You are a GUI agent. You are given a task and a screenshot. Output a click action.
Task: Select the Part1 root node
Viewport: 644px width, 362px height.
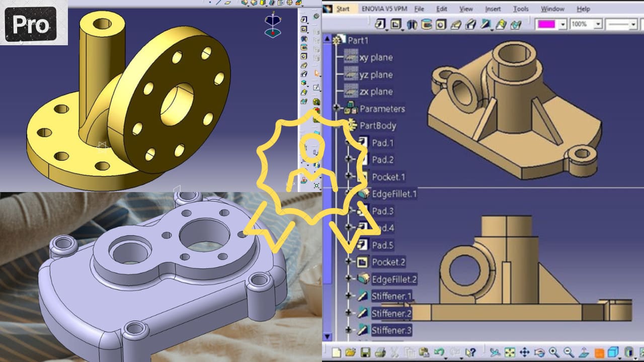coord(358,40)
